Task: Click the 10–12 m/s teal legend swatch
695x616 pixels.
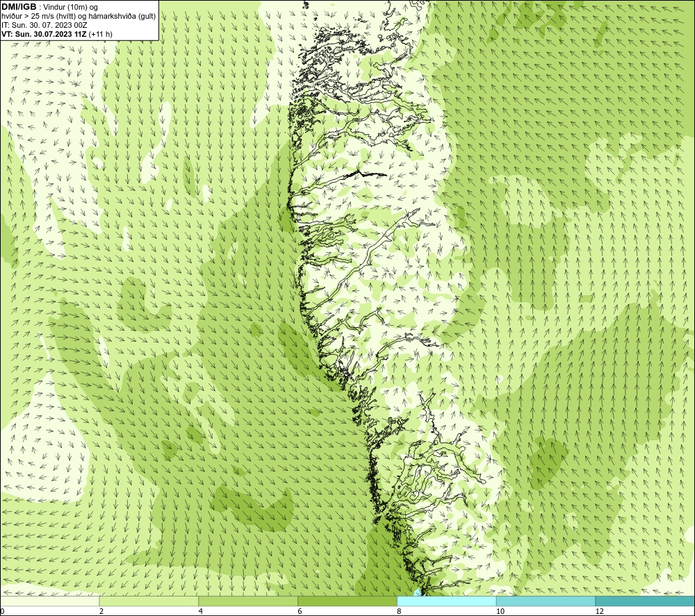Action: [546, 601]
